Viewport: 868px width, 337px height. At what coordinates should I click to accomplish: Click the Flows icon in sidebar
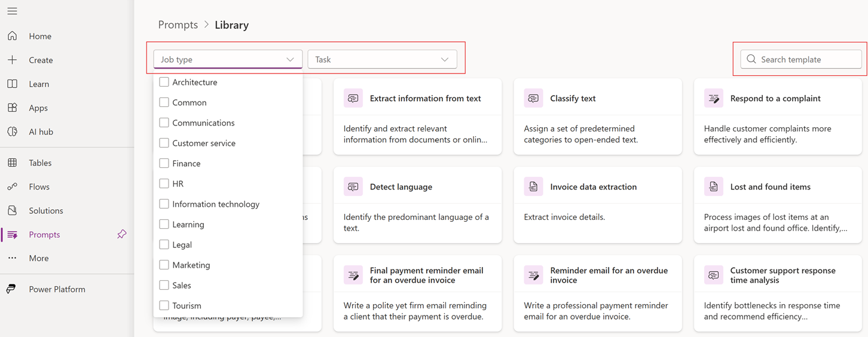(x=13, y=186)
